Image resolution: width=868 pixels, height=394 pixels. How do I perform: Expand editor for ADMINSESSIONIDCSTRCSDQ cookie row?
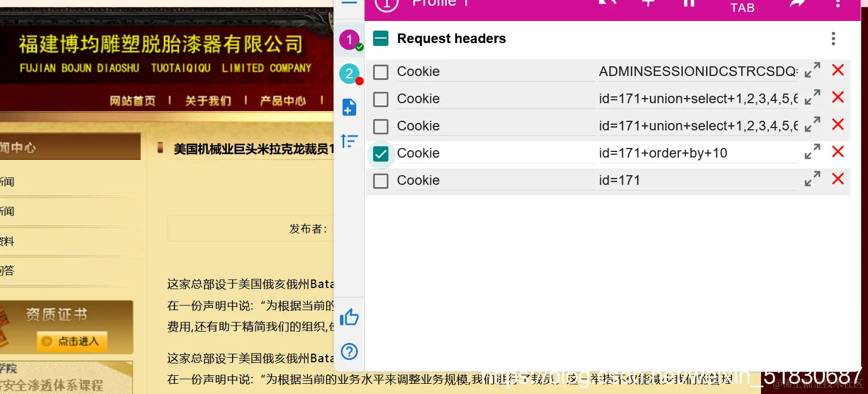point(813,70)
